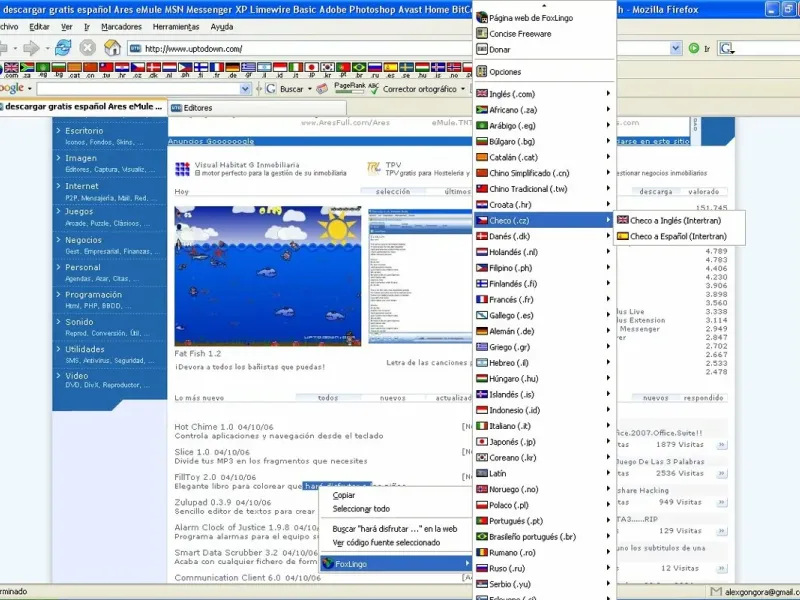800x600 pixels.
Task: Click Gmail envelope icon in status bar
Action: [x=716, y=591]
